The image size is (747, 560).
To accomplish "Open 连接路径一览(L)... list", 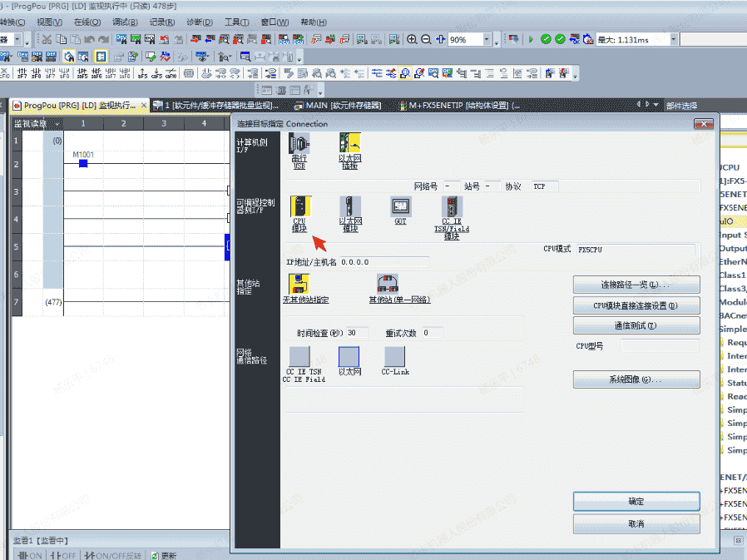I will click(636, 285).
